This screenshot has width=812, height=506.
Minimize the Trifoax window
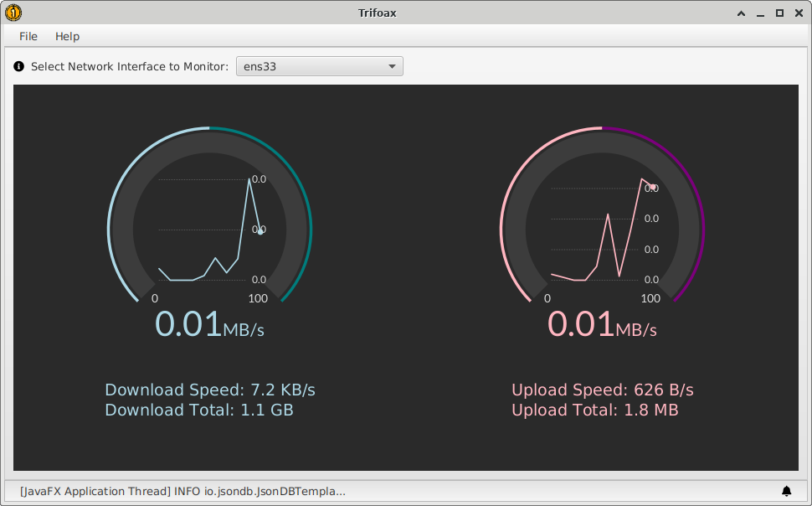click(x=760, y=13)
